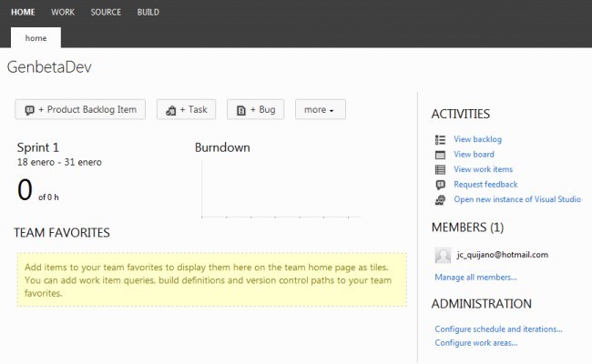Click the member avatar for jc_quijano
The width and height of the screenshot is (592, 364).
(443, 256)
